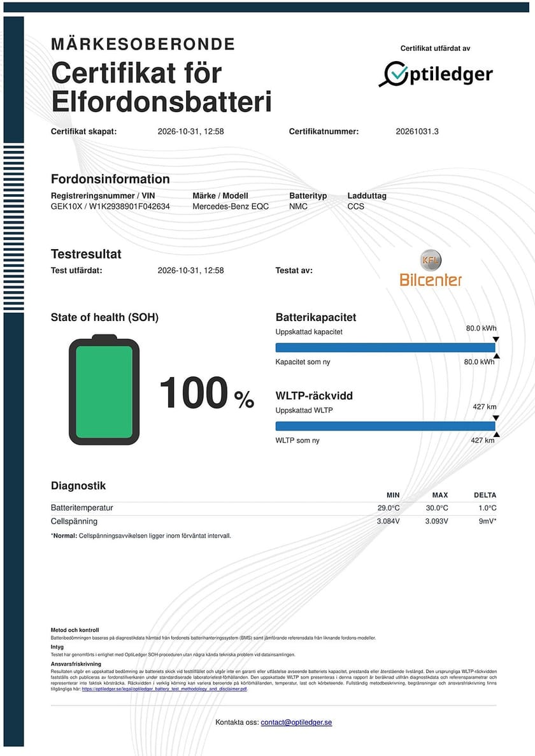Click the Batteritemperatur row in Diagnostik
Image resolution: width=535 pixels, height=756 pixels.
tap(273, 508)
